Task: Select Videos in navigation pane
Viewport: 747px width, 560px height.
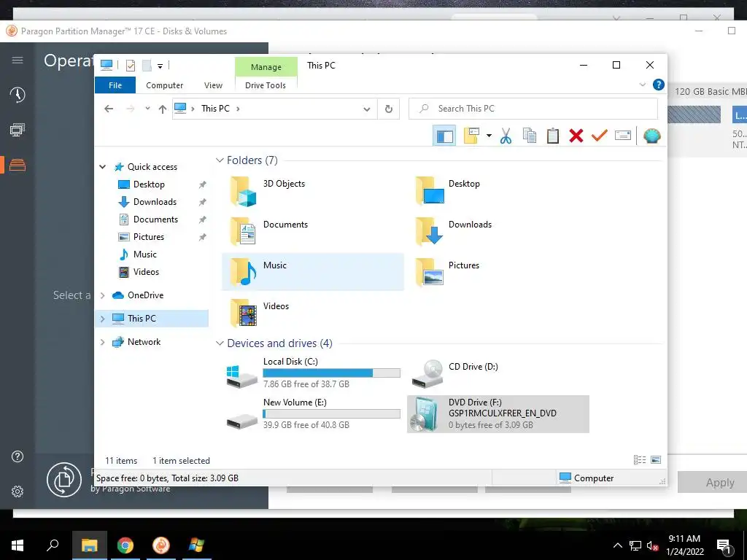Action: (146, 272)
